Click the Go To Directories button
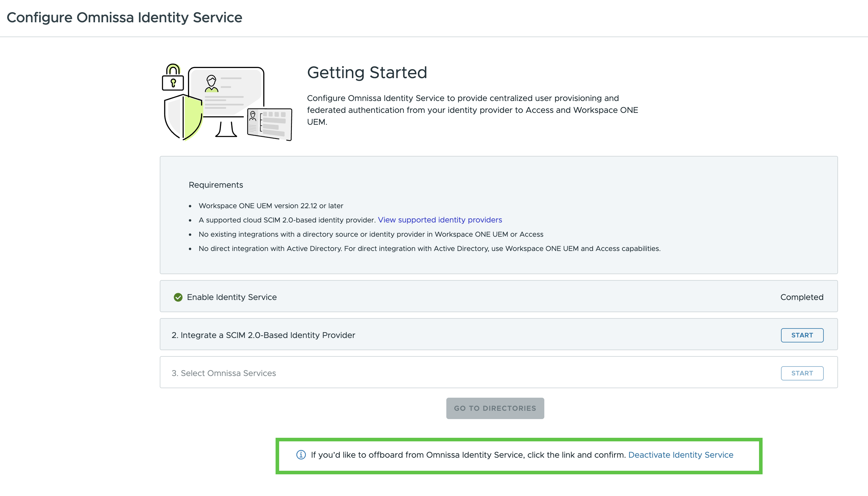 (x=495, y=408)
